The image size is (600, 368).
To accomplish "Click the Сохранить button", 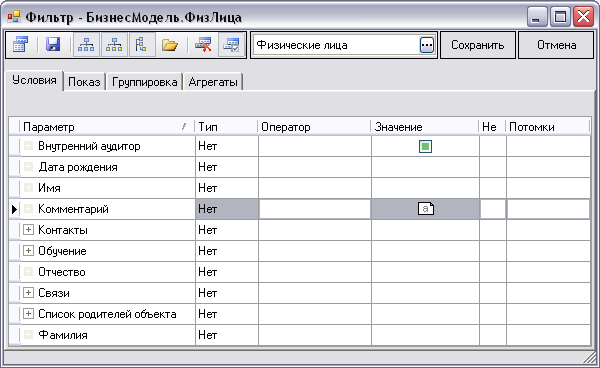I will (478, 45).
